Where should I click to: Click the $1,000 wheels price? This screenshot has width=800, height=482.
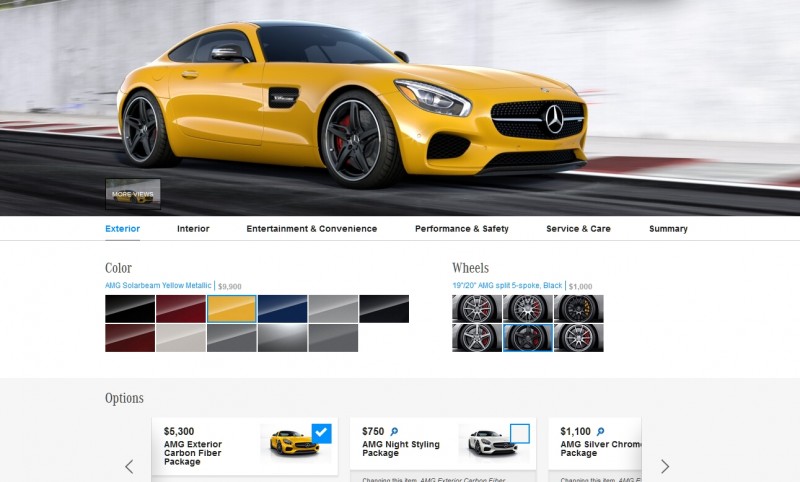581,287
